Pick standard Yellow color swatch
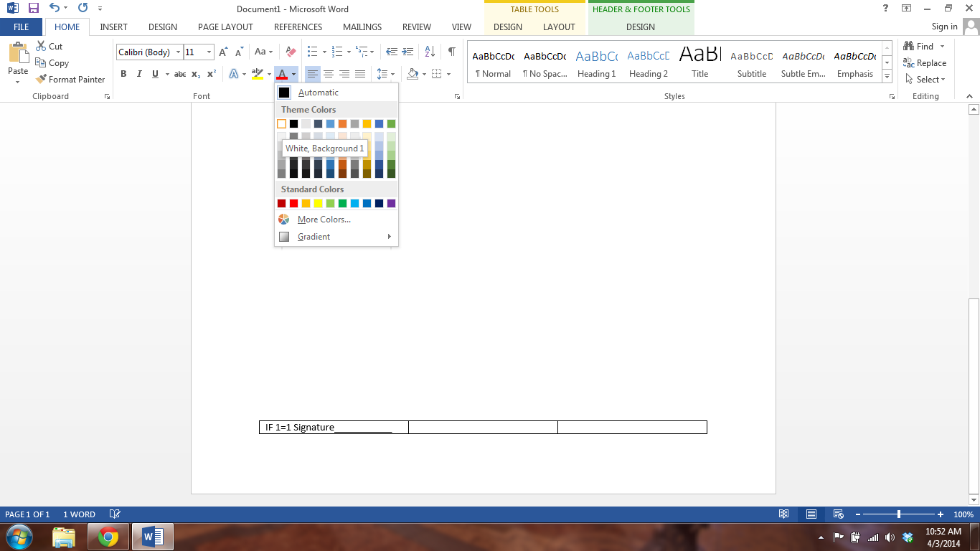Image resolution: width=980 pixels, height=551 pixels. coord(318,203)
